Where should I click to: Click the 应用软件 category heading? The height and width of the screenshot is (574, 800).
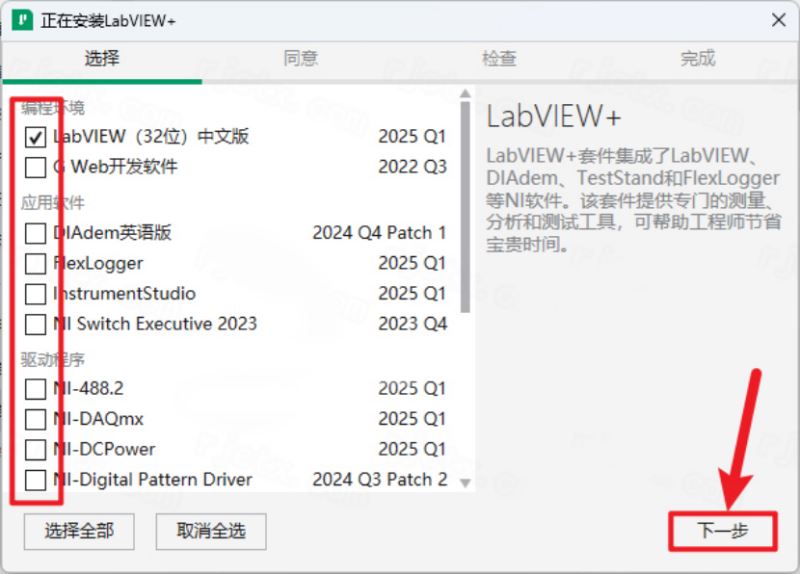[x=53, y=203]
